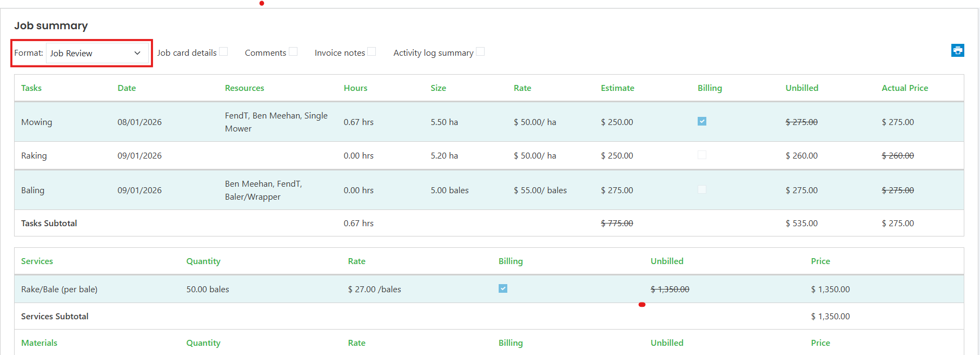
Task: Click the Baling size 5.00 bales
Action: 449,190
